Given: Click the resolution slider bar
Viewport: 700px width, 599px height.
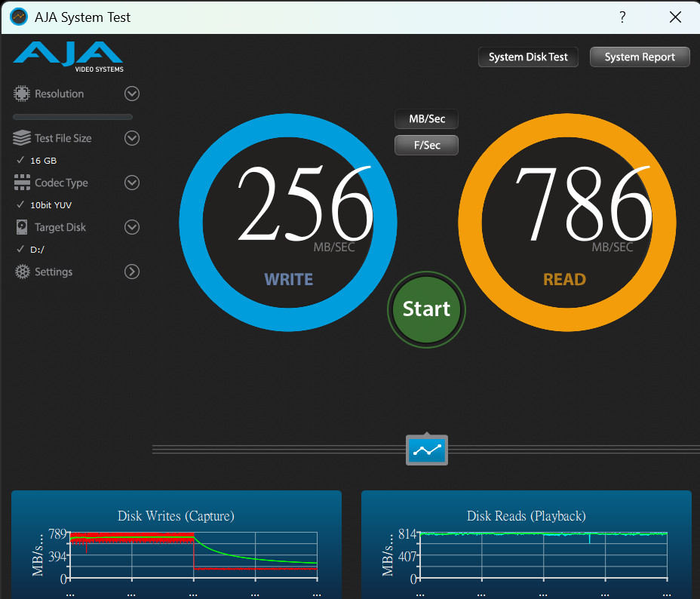Looking at the screenshot, I should click(72, 117).
